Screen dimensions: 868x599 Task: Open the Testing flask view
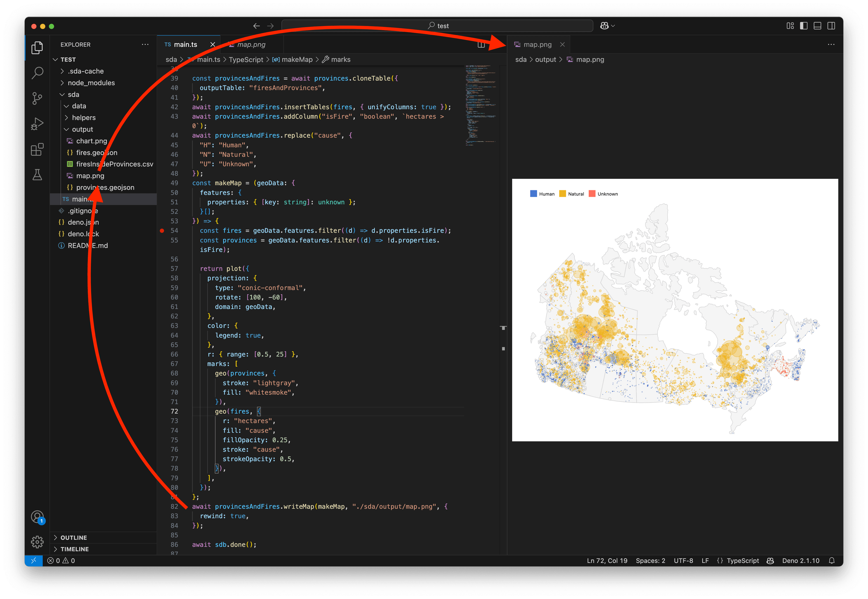tap(37, 175)
